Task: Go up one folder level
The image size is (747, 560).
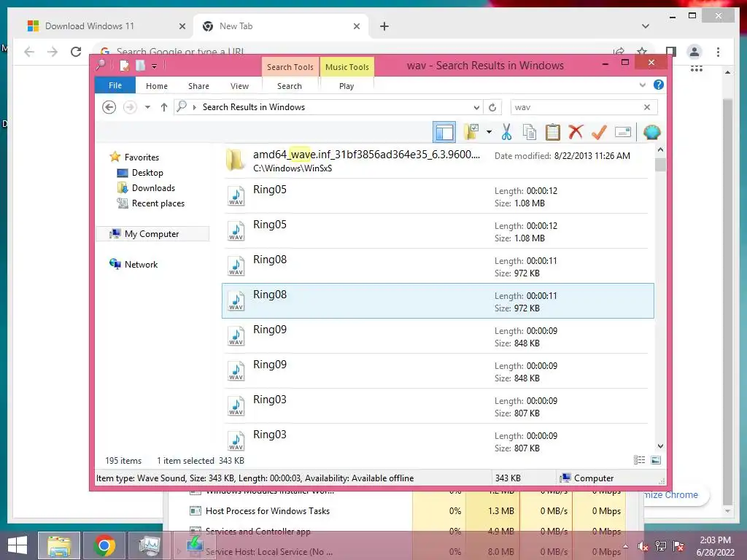Action: pos(164,107)
